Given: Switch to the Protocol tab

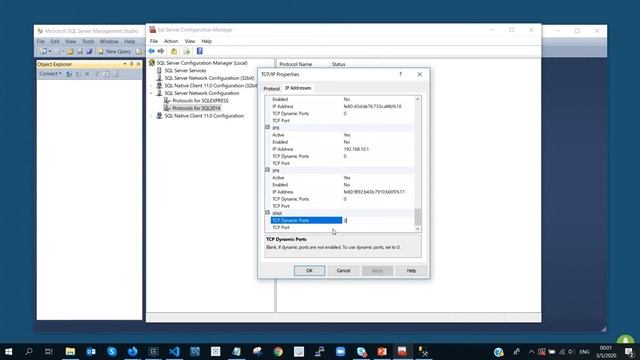Looking at the screenshot, I should pyautogui.click(x=271, y=89).
